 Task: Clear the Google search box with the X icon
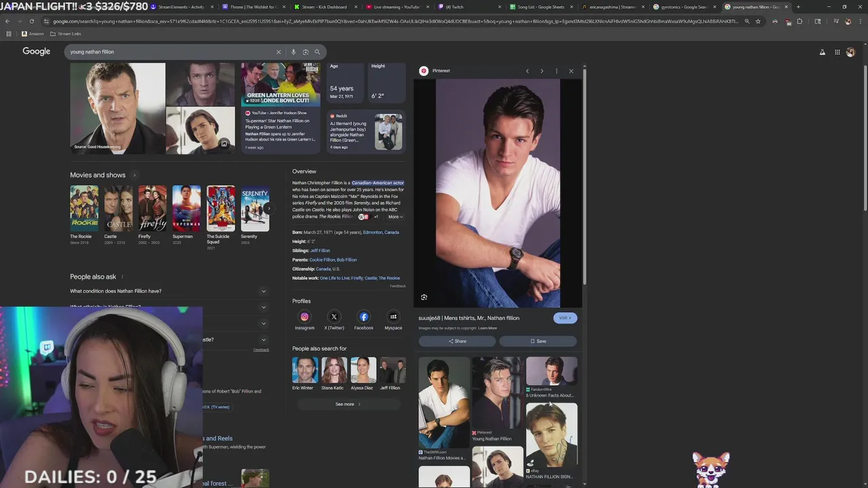(x=278, y=52)
